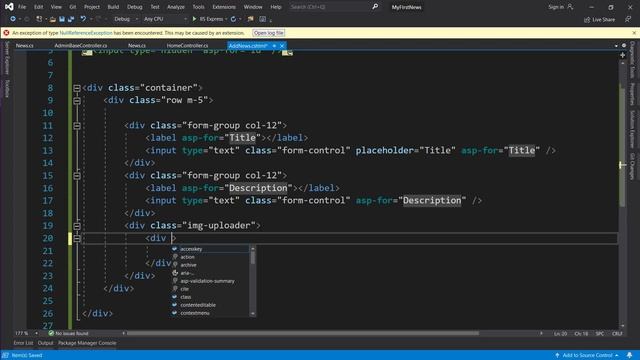Select the class IntelliSense suggestion
The height and width of the screenshot is (360, 640).
point(210,297)
